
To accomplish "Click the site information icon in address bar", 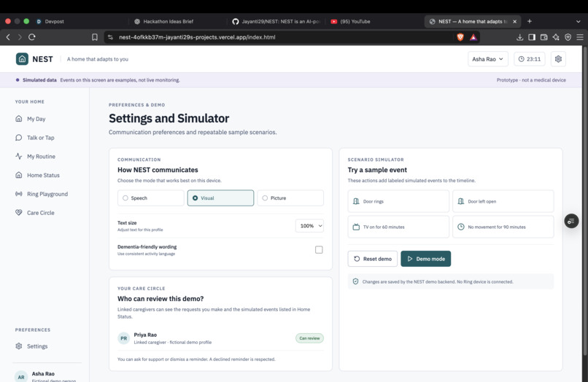I will pos(110,37).
